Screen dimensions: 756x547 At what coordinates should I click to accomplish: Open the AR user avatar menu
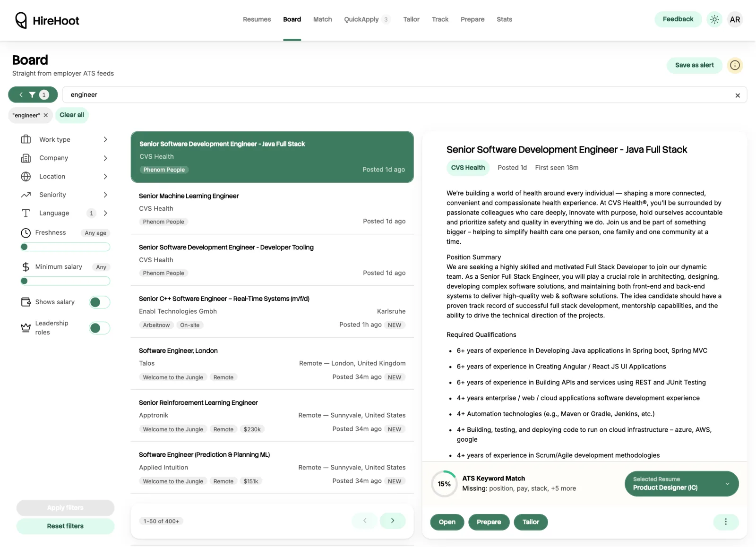tap(735, 19)
